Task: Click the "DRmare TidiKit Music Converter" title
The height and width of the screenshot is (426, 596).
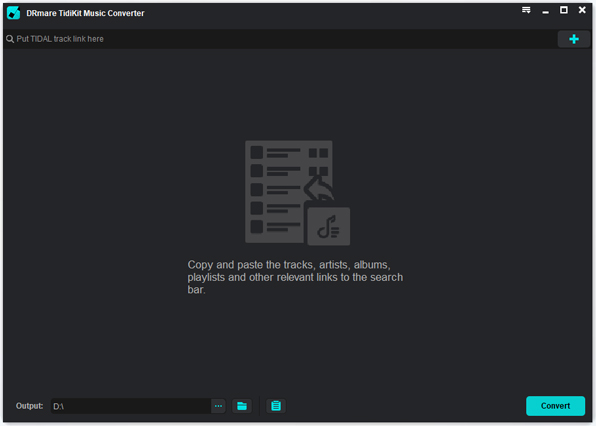Action: click(85, 13)
